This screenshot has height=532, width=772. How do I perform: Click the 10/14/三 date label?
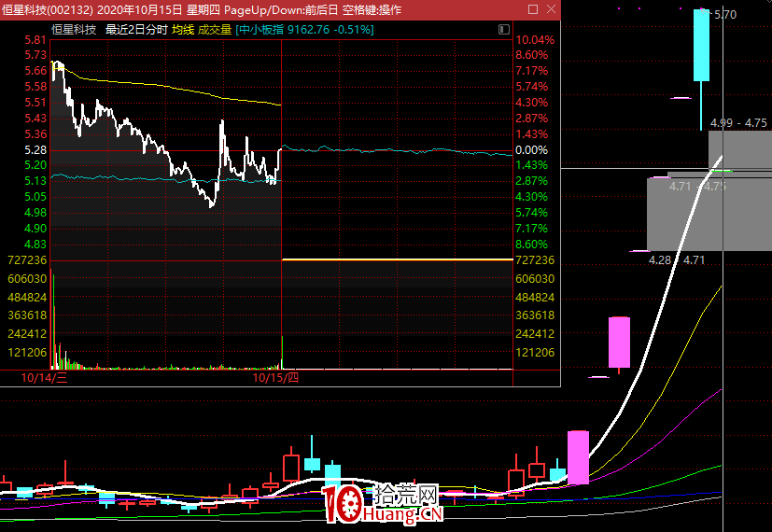[x=44, y=378]
